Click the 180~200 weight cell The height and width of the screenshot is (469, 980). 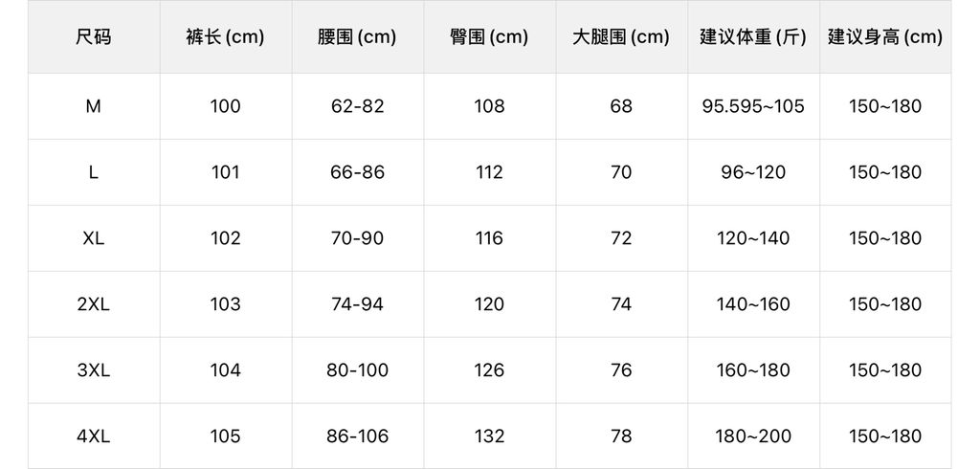click(x=753, y=436)
